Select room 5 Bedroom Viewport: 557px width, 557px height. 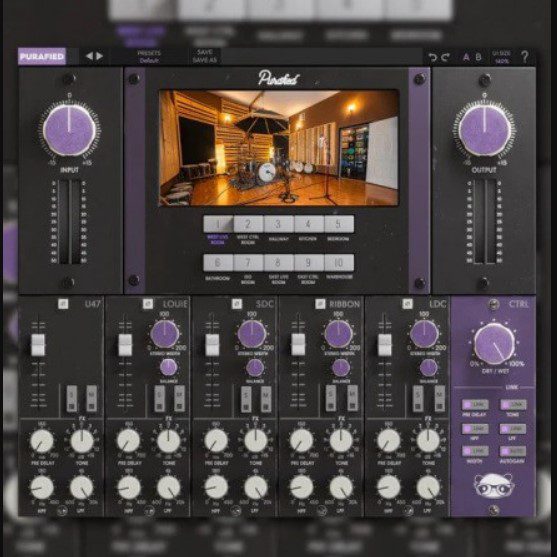[x=339, y=224]
